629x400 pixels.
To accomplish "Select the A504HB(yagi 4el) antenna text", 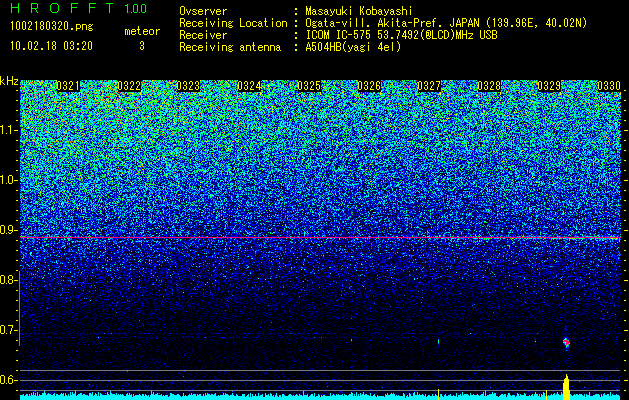I will coord(353,47).
